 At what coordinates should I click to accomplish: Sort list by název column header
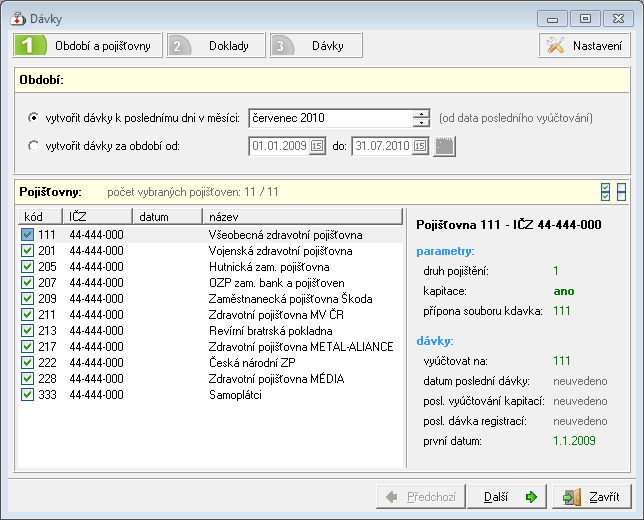click(x=303, y=216)
